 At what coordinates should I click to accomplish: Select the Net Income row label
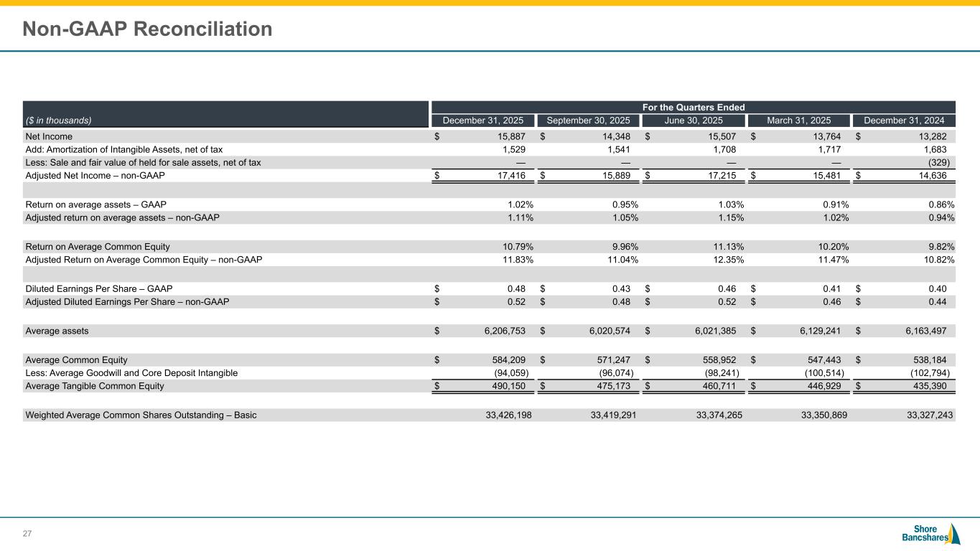coord(49,136)
